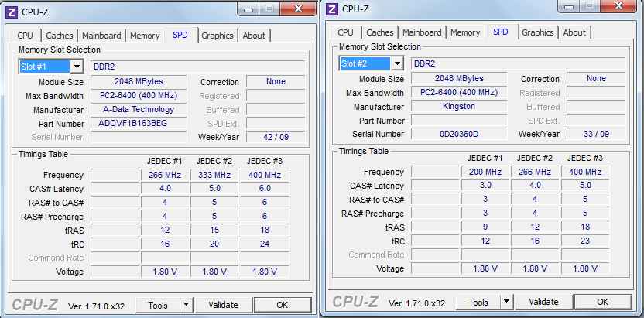Click Validate in the left window
The image size is (644, 318).
click(223, 305)
